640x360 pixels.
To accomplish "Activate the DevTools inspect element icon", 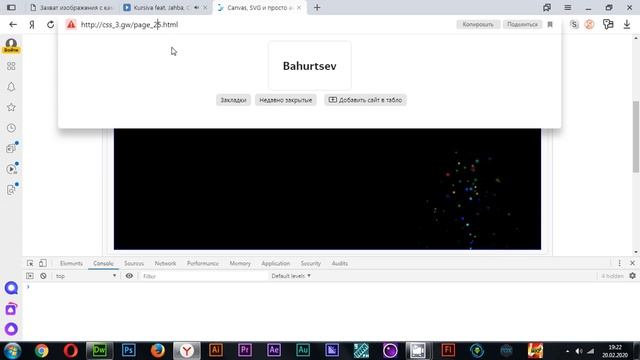I will coord(30,263).
